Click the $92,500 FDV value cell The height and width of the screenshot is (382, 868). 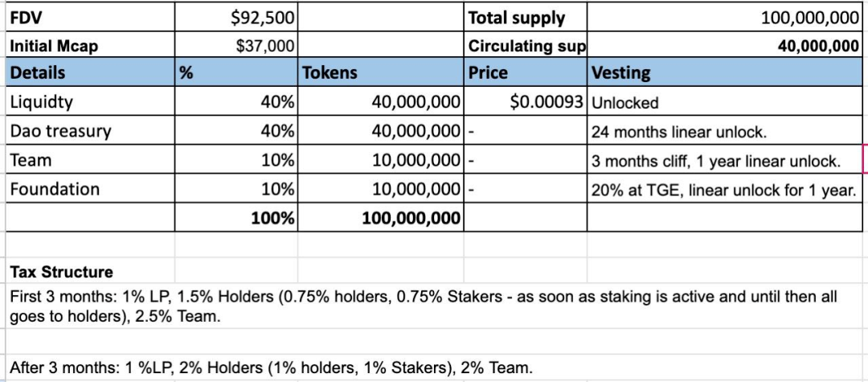pos(237,17)
